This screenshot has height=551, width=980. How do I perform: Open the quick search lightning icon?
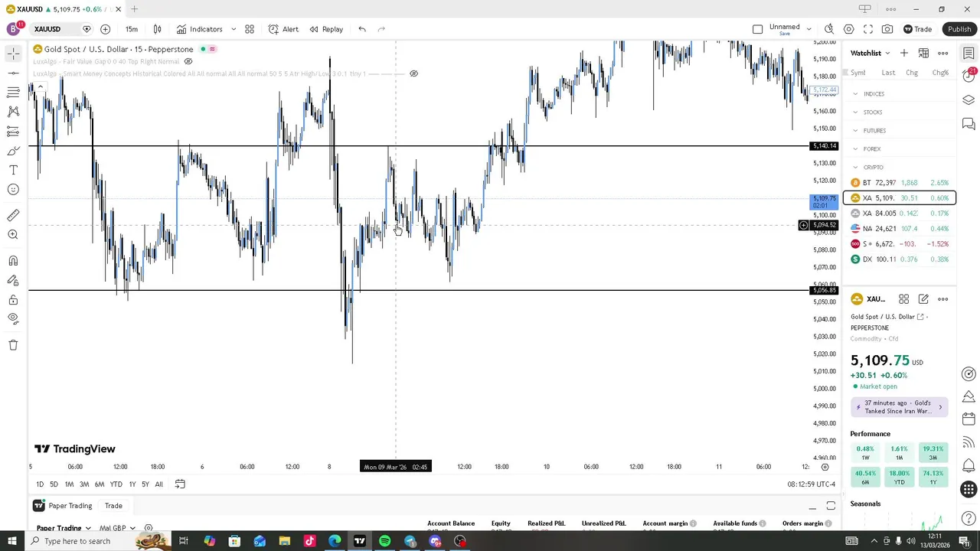[829, 29]
